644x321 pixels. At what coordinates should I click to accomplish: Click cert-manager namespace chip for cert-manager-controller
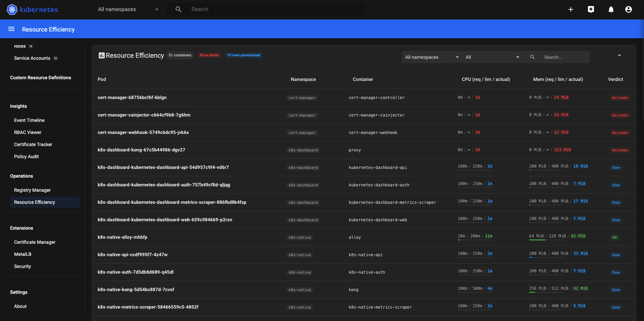[x=302, y=98]
